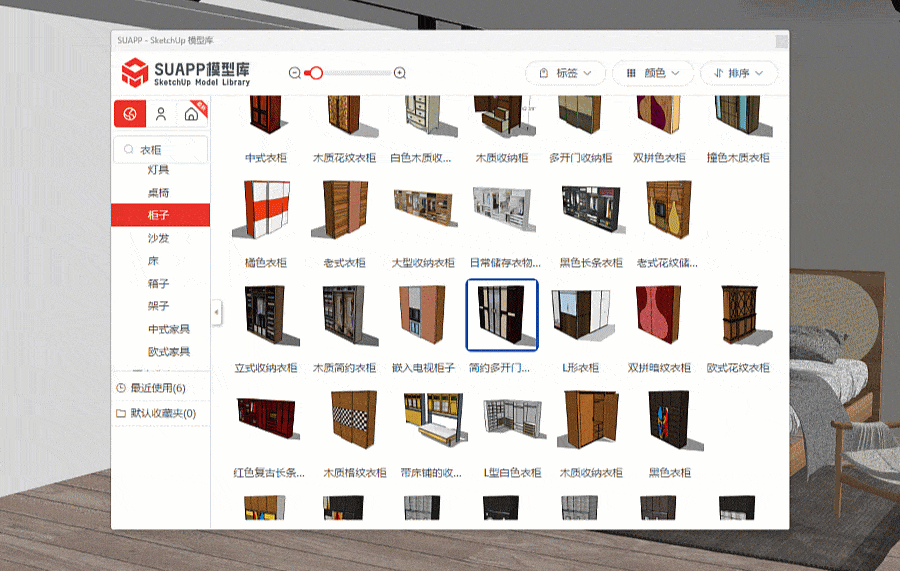Select the 沙发 category
900x571 pixels.
click(158, 238)
